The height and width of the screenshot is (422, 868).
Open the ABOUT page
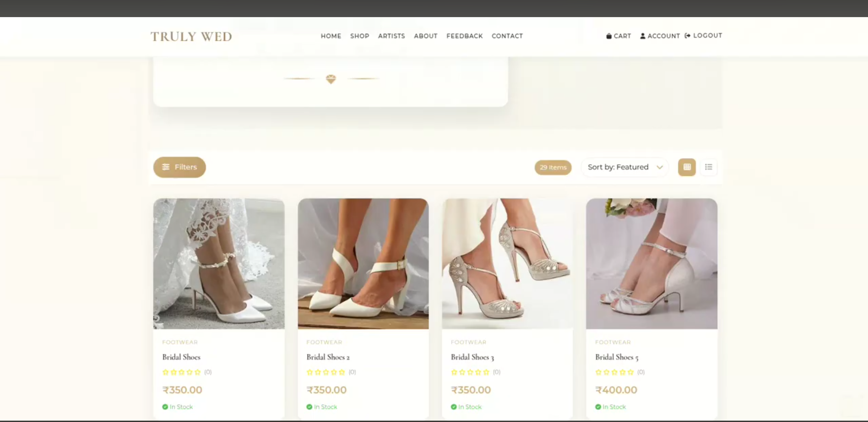[426, 36]
